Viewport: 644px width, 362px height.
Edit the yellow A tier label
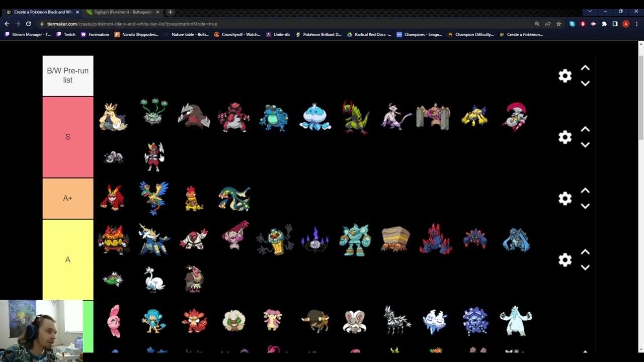[68, 259]
